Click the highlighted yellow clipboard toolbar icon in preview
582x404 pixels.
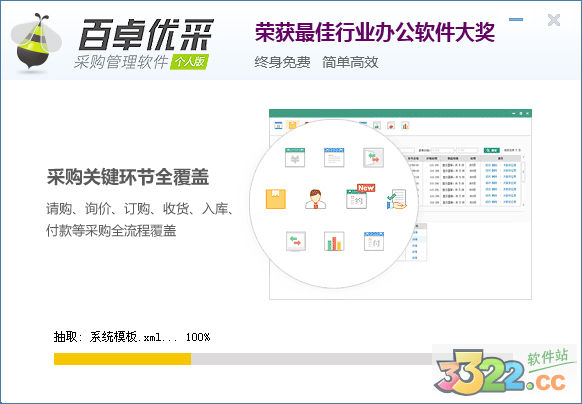[x=292, y=125]
